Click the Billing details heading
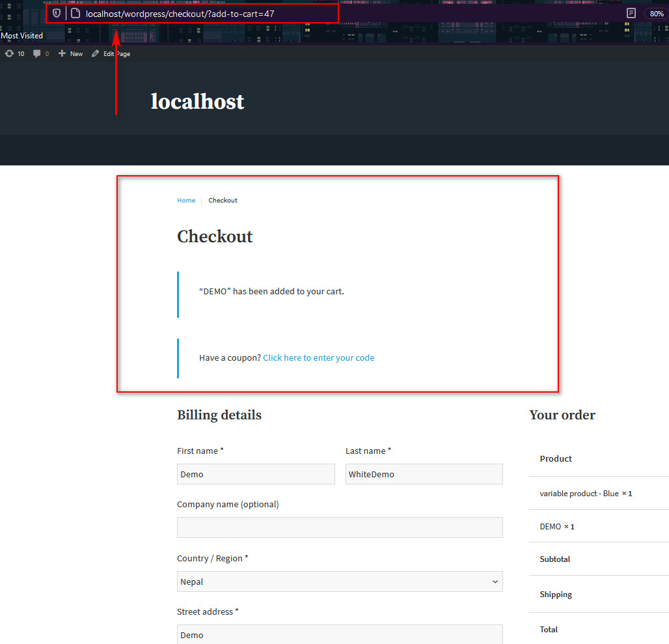Viewport: 669px width, 644px height. click(219, 415)
